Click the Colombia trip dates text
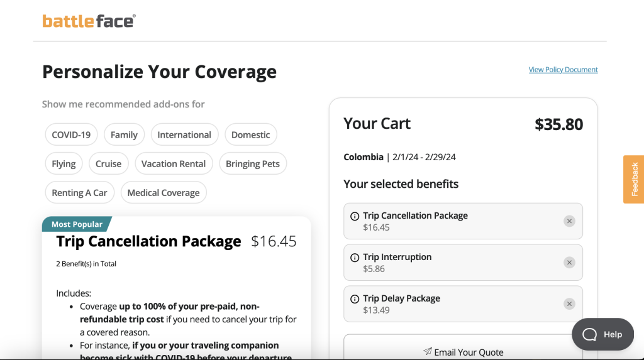Screen dimensions: 644x360 tap(399, 157)
